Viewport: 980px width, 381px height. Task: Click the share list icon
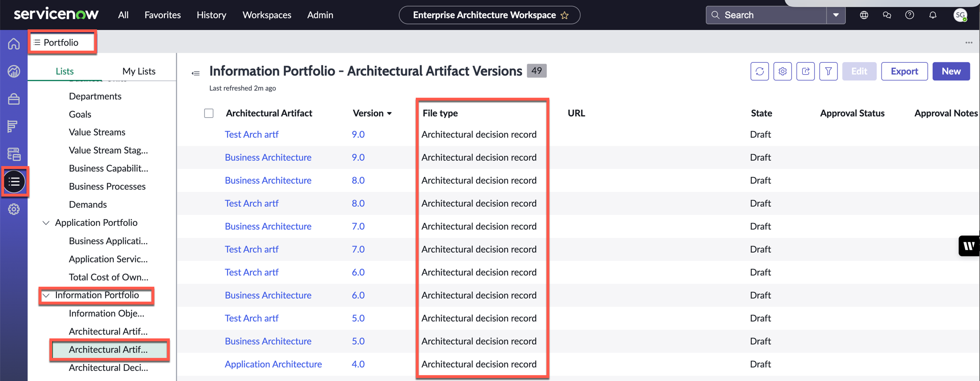806,71
